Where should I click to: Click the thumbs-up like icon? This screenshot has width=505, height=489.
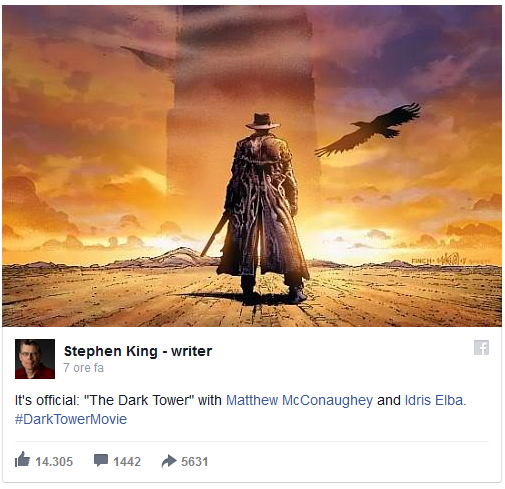click(x=22, y=460)
